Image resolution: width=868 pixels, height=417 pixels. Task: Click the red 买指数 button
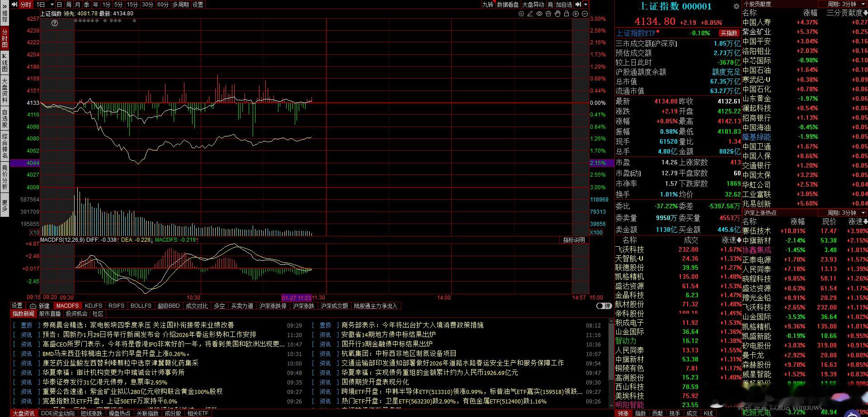(x=728, y=33)
